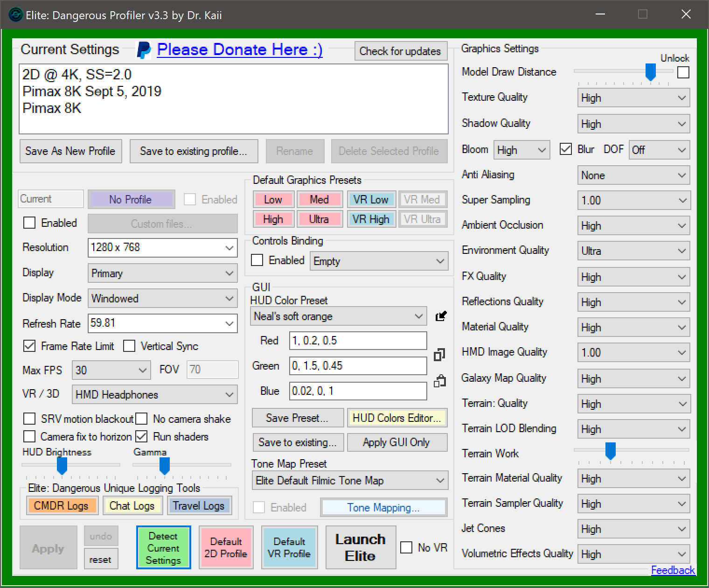This screenshot has width=709, height=588.
Task: Click the HUD Brightness slider handle
Action: pyautogui.click(x=62, y=466)
